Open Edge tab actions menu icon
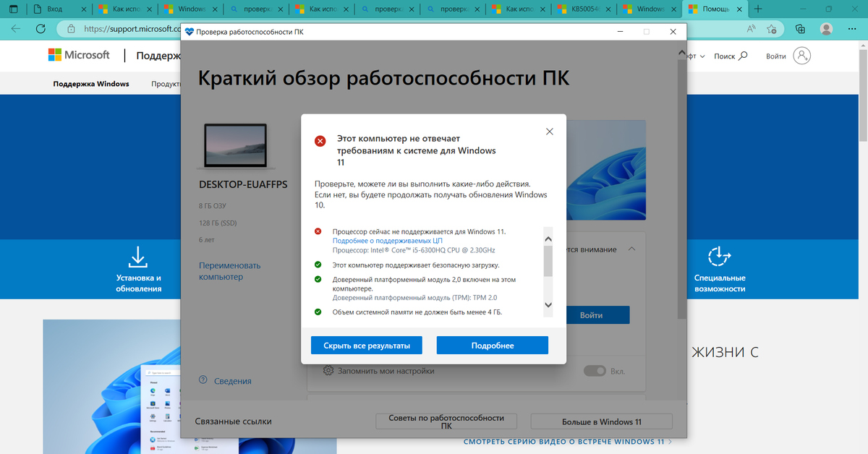Image resolution: width=868 pixels, height=454 pixels. point(13,9)
